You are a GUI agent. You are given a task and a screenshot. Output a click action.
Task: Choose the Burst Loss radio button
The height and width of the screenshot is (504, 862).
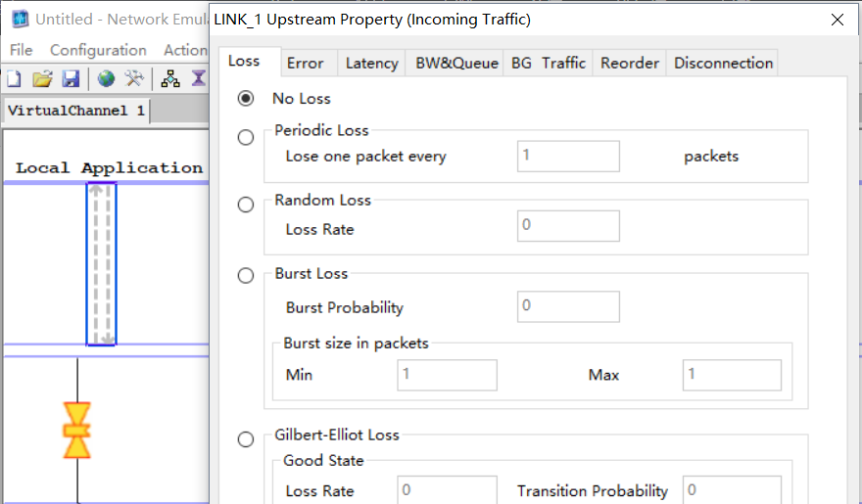pyautogui.click(x=246, y=276)
